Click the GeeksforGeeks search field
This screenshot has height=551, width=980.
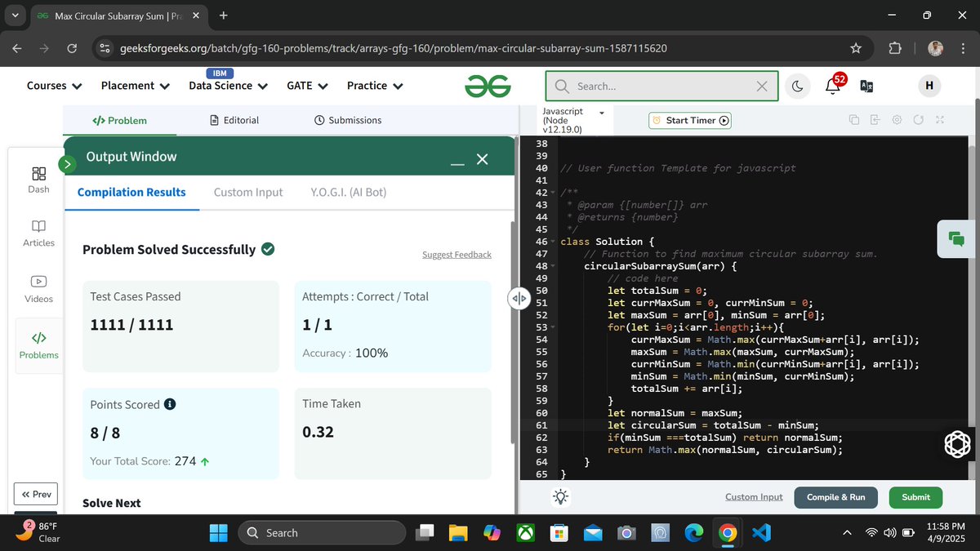tap(661, 86)
